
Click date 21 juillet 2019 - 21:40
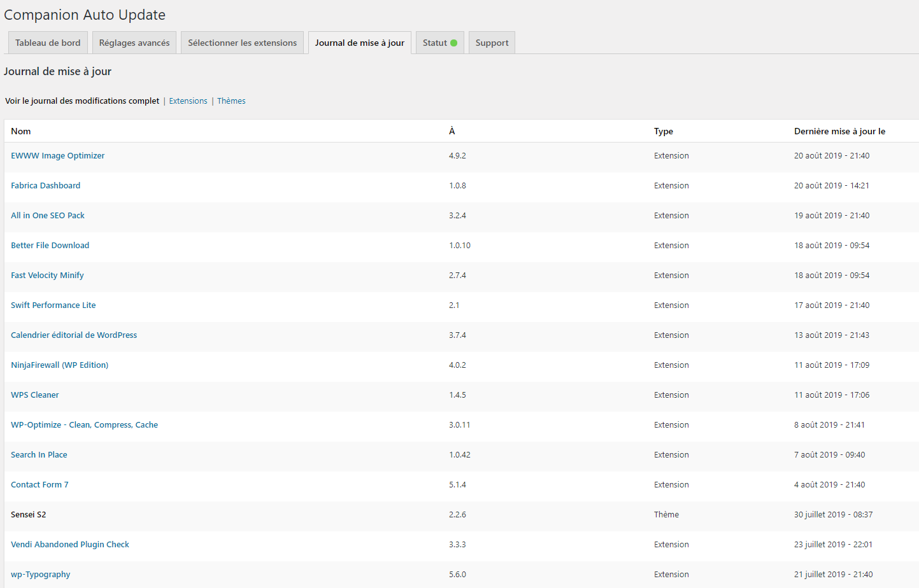833,574
